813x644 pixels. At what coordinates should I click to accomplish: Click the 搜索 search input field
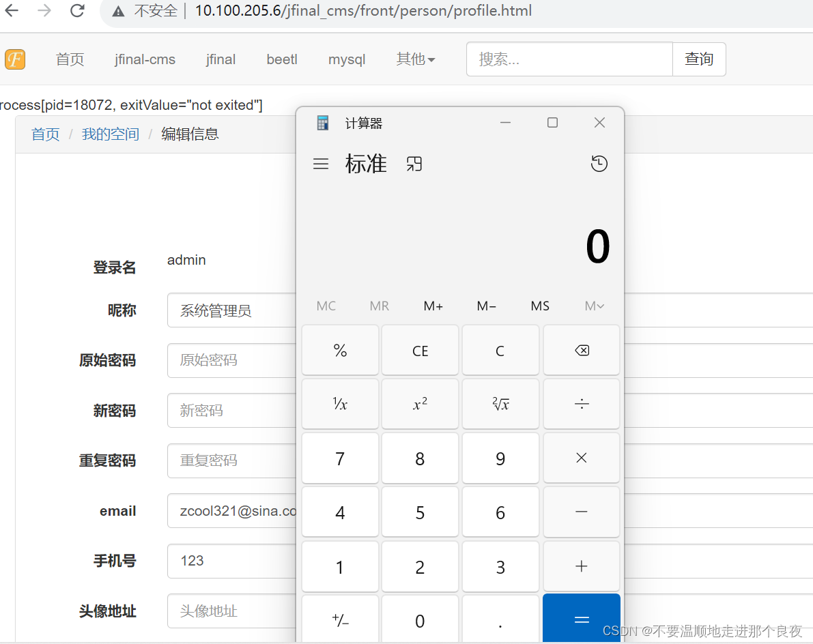(569, 59)
